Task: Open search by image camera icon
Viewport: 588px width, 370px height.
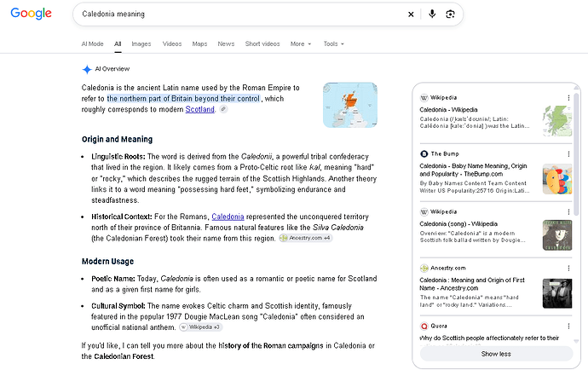Action: coord(450,14)
